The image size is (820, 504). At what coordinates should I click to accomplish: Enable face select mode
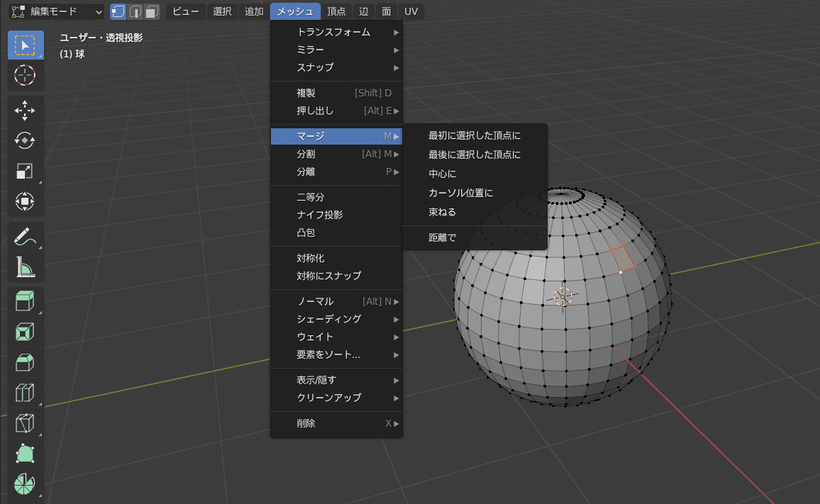[152, 11]
